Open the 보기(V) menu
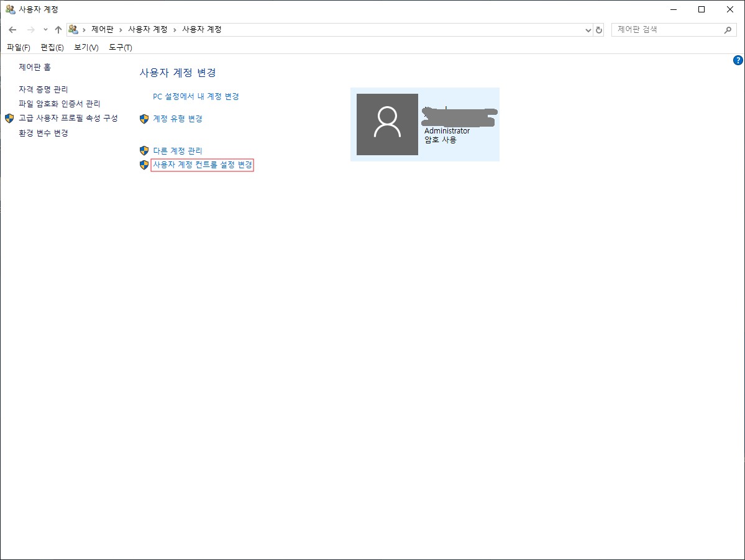The image size is (745, 560). pyautogui.click(x=86, y=47)
